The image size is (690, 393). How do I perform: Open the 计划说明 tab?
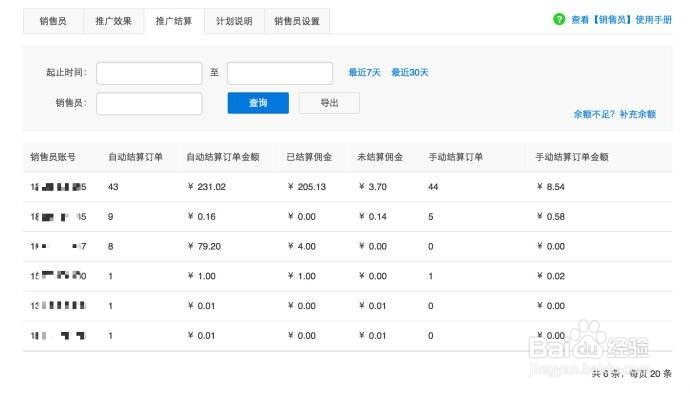pos(234,21)
